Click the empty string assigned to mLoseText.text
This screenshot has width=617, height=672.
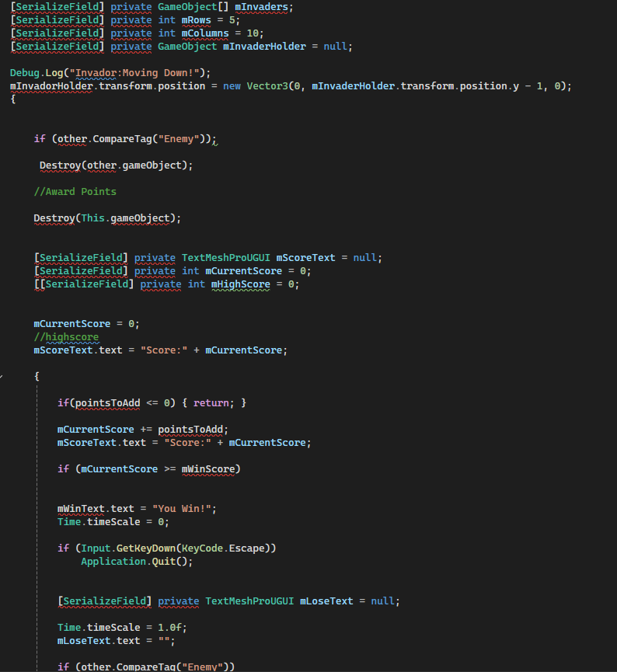click(x=164, y=641)
